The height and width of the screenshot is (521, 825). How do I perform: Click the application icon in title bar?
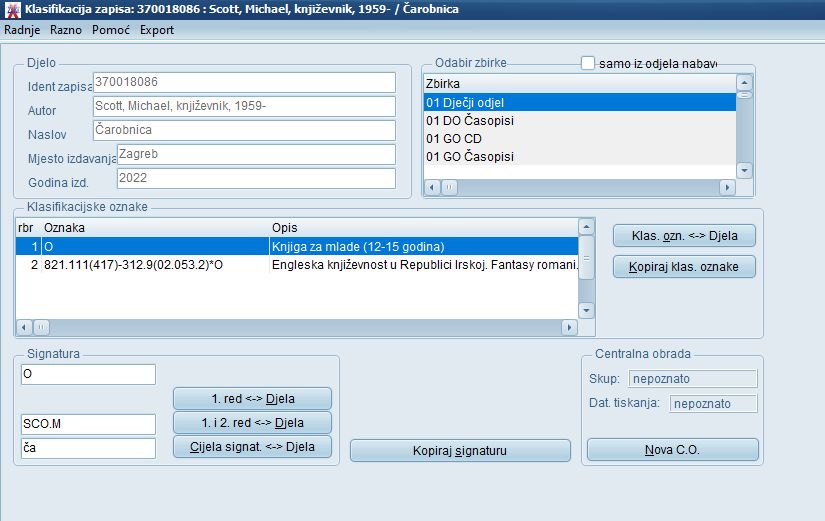pyautogui.click(x=10, y=10)
